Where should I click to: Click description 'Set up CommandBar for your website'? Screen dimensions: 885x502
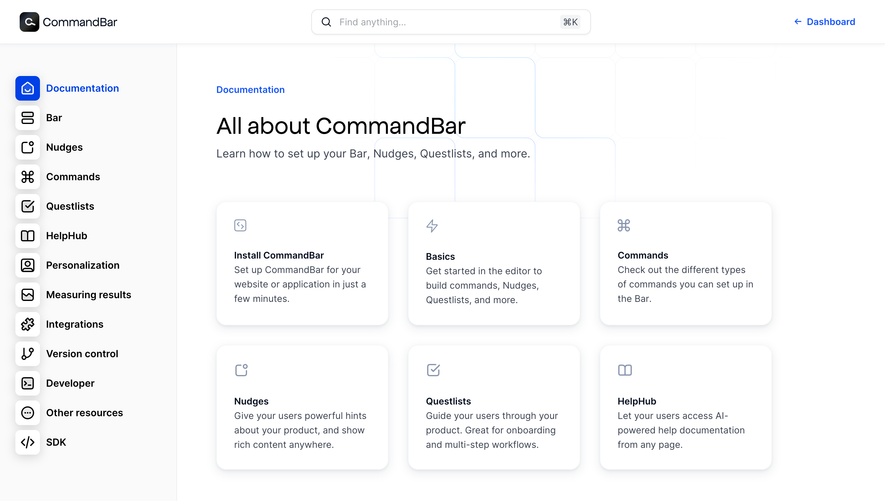(300, 284)
